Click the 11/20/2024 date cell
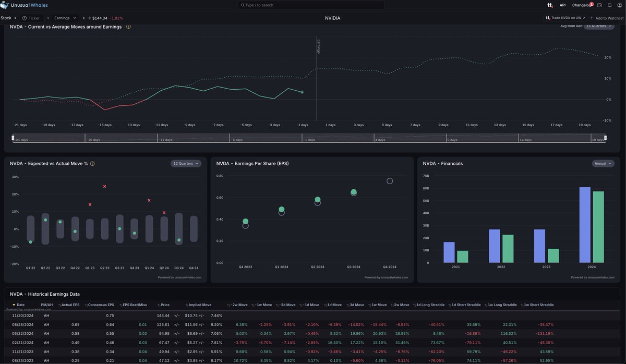Screen dimensions: 626x364 pos(22,316)
